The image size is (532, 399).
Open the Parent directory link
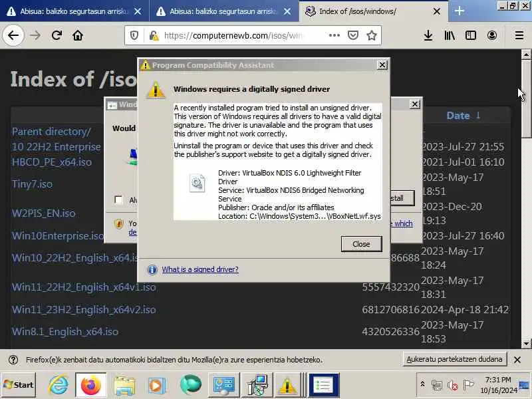51,131
